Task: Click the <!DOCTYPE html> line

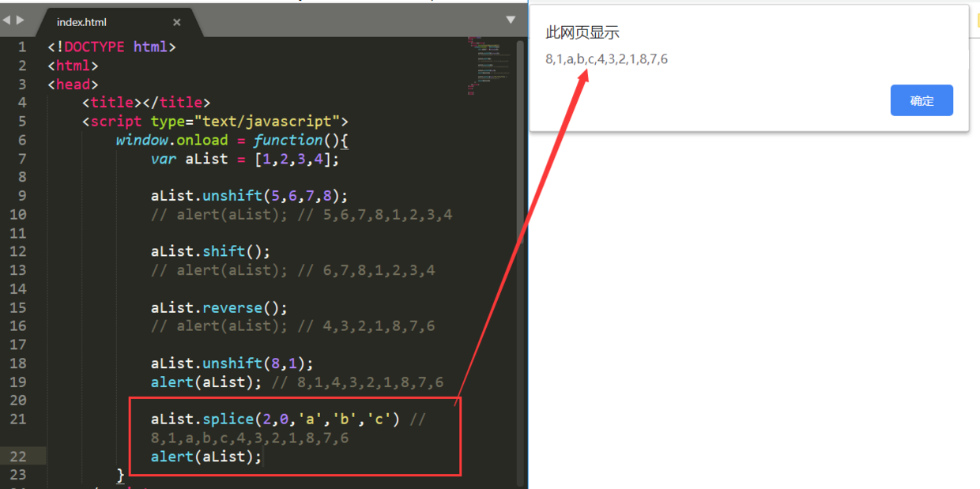Action: 111,47
